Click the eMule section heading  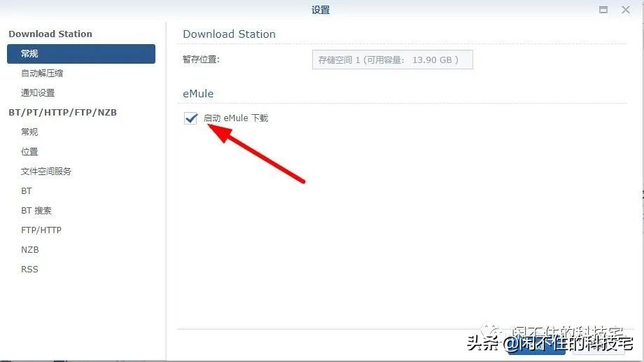tap(198, 94)
